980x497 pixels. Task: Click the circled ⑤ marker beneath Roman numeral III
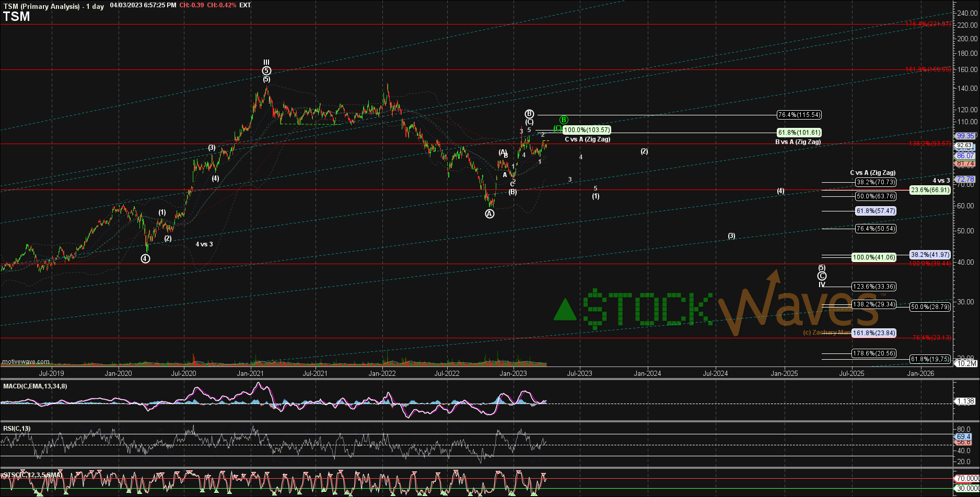tap(267, 69)
